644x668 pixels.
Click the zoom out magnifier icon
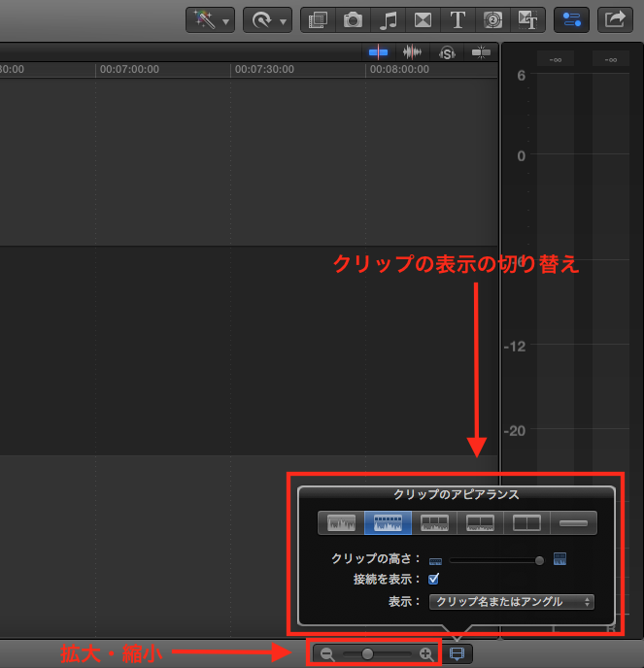point(327,654)
